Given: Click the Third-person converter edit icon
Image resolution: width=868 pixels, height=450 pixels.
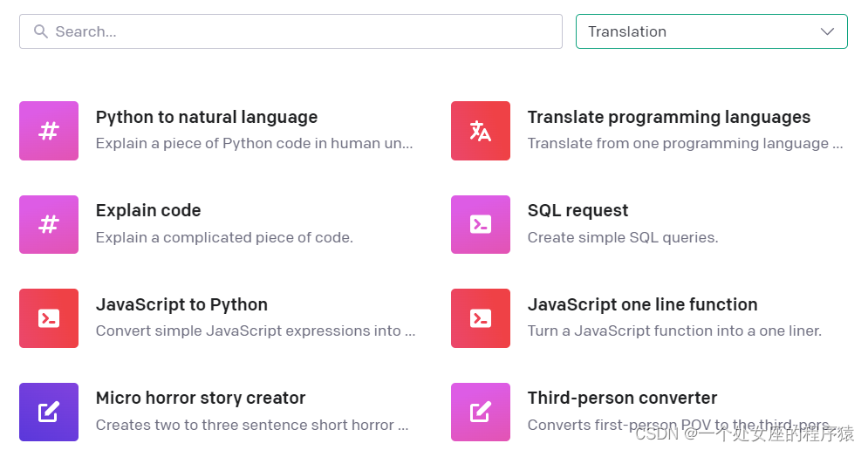Looking at the screenshot, I should [x=481, y=412].
